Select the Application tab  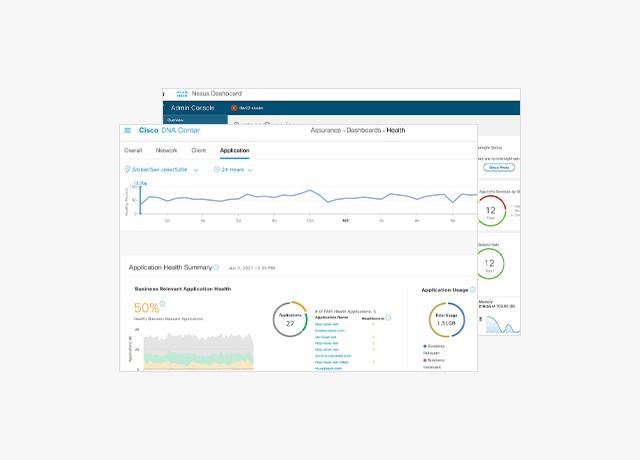234,150
